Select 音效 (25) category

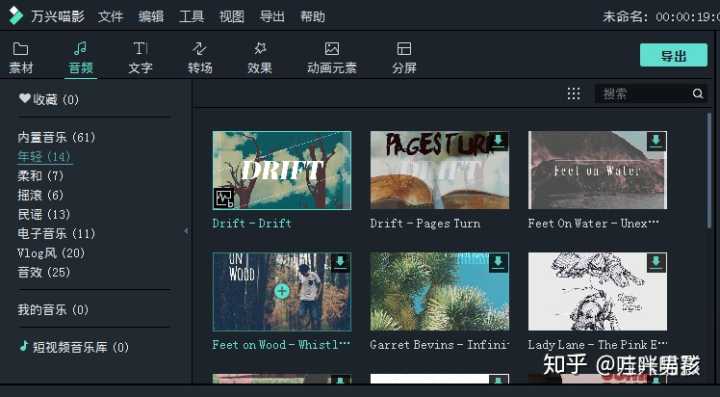[44, 272]
